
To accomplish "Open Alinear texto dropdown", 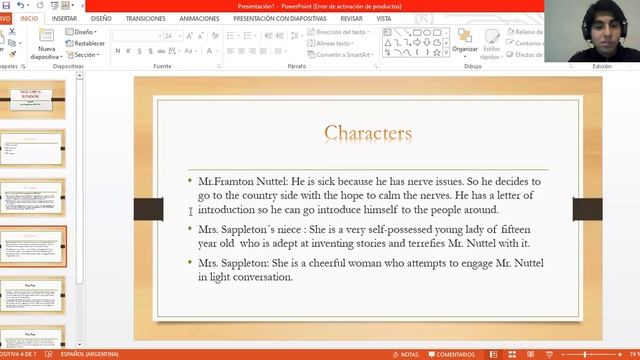I will coord(331,43).
